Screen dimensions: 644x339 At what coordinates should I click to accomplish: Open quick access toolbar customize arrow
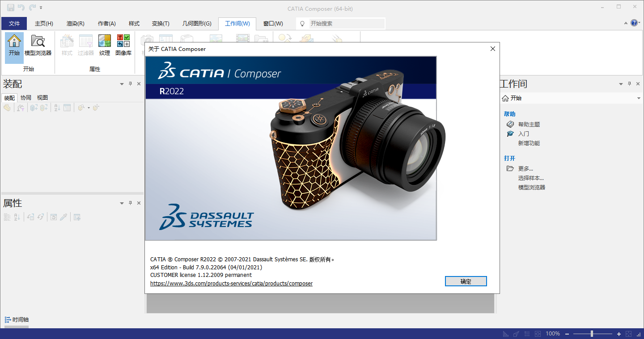tap(41, 8)
